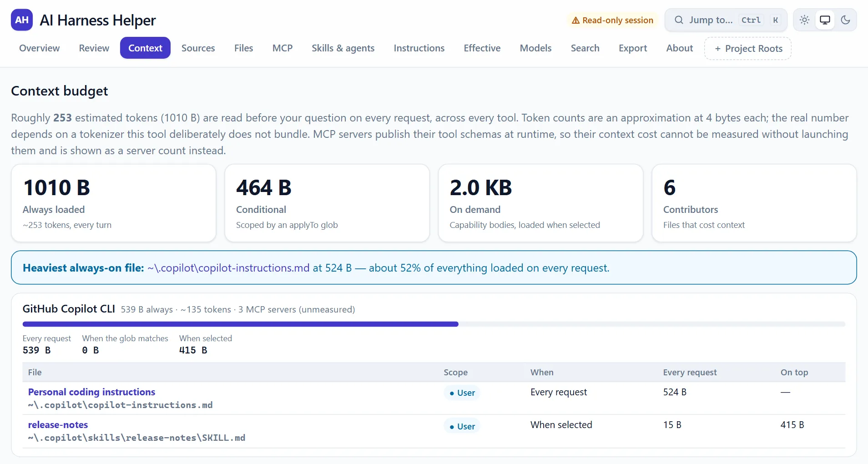Open the Search tab
868x464 pixels.
(x=585, y=48)
